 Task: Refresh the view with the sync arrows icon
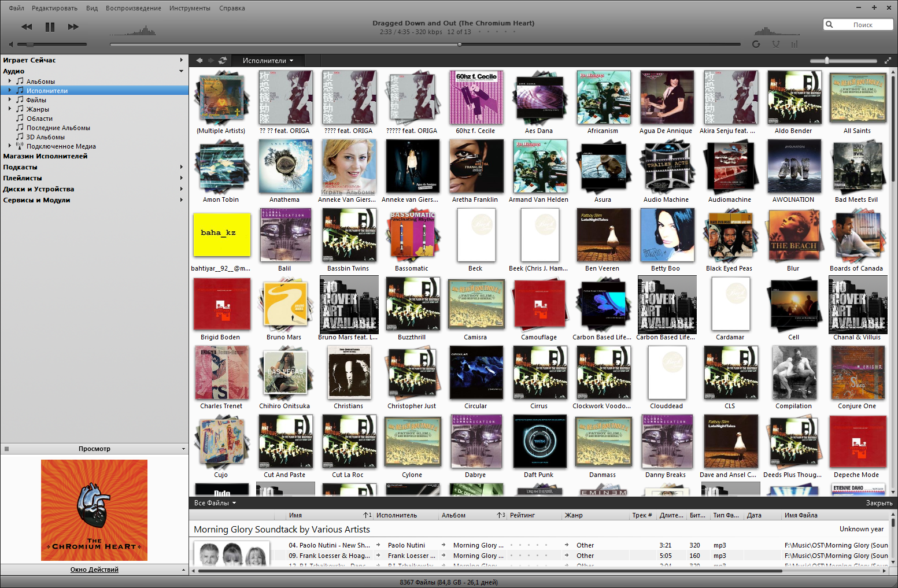pyautogui.click(x=222, y=60)
